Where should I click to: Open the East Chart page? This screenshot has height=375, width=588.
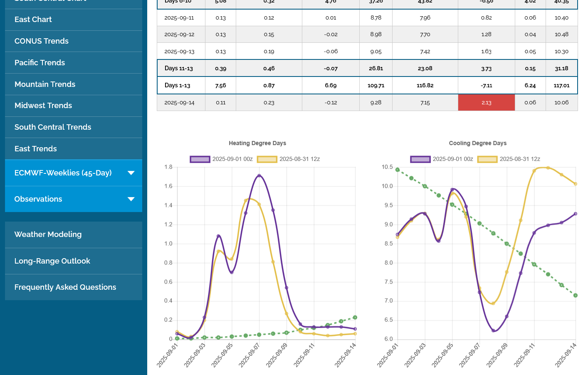click(33, 20)
